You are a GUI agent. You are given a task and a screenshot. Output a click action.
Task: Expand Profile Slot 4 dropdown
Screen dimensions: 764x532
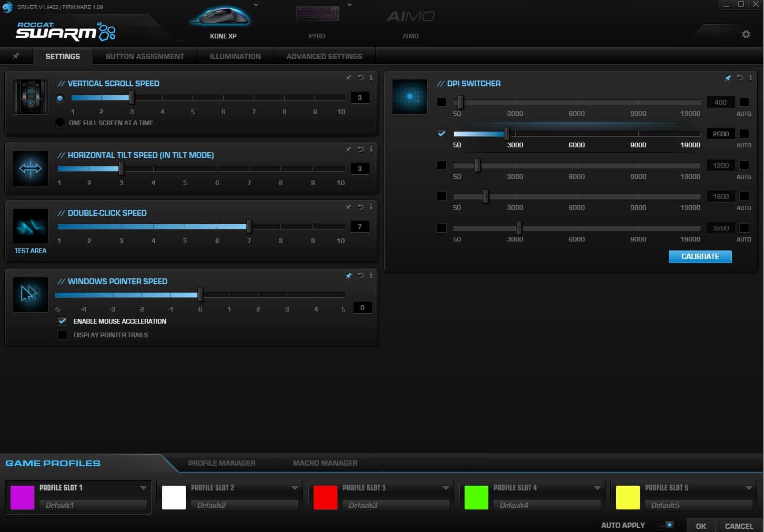pyautogui.click(x=597, y=488)
